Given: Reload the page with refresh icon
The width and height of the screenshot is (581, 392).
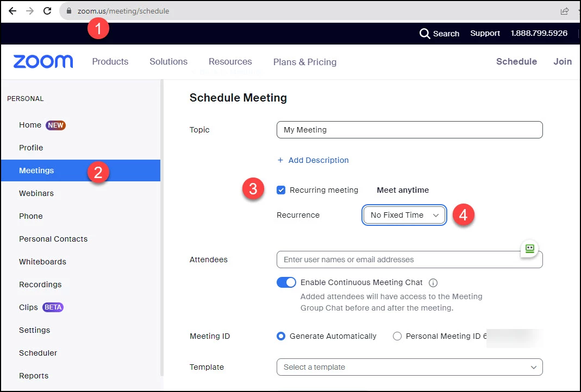Looking at the screenshot, I should pos(47,11).
